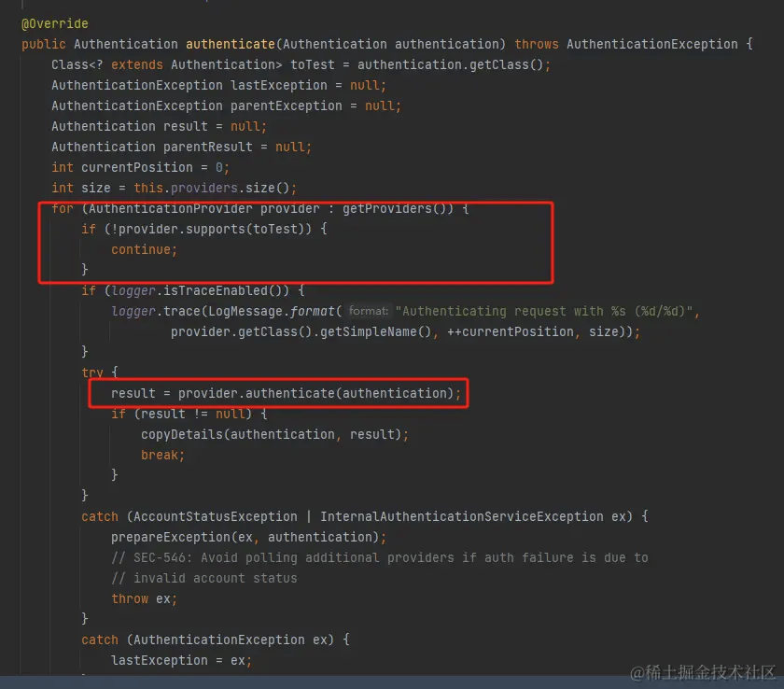The width and height of the screenshot is (784, 689).
Task: Click getProviders() in the for loop
Action: pyautogui.click(x=383, y=208)
